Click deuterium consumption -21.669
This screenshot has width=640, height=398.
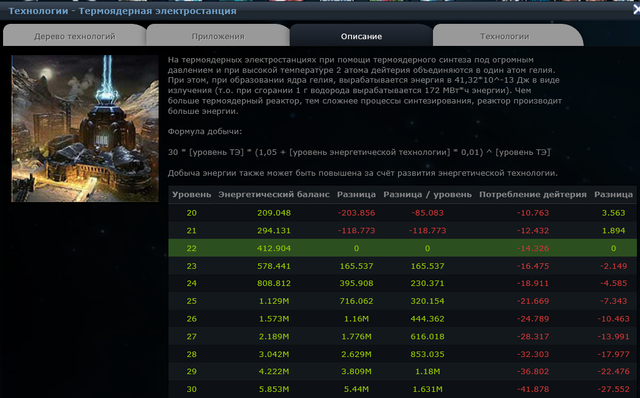[533, 301]
